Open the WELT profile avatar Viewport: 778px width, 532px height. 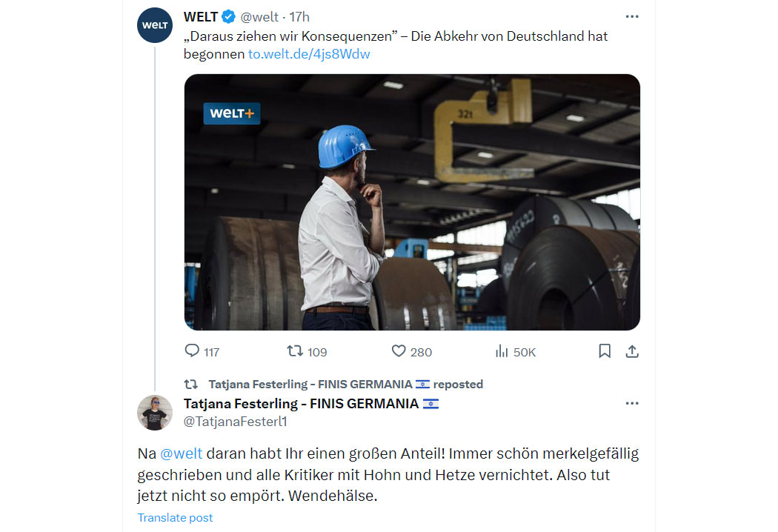pyautogui.click(x=155, y=24)
